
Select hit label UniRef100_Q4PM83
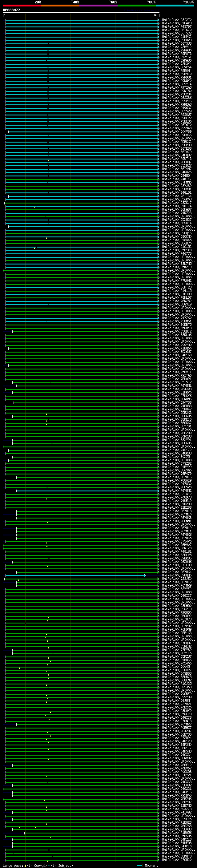point(177,406)
